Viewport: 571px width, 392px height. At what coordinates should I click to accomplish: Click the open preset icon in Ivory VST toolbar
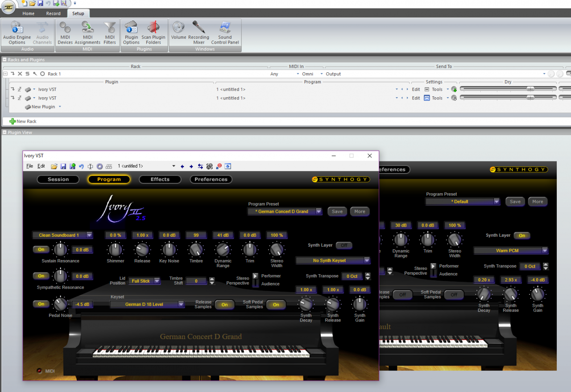(x=54, y=166)
